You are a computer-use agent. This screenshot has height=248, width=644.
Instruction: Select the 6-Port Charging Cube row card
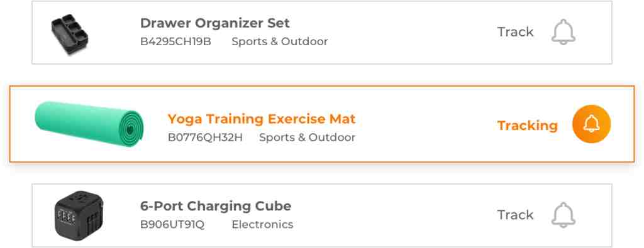322,215
